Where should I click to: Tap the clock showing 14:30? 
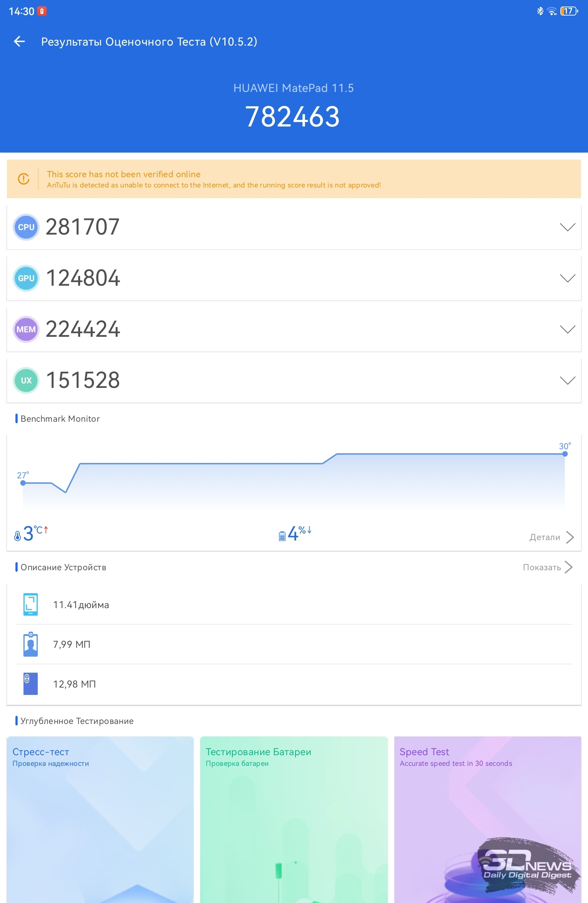tap(22, 11)
